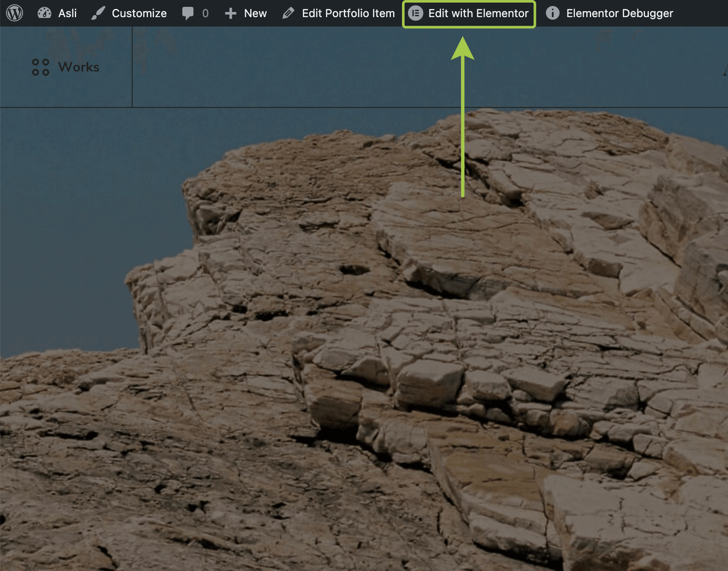
Task: Click the four-circle grid icon beside Works
Action: click(41, 67)
